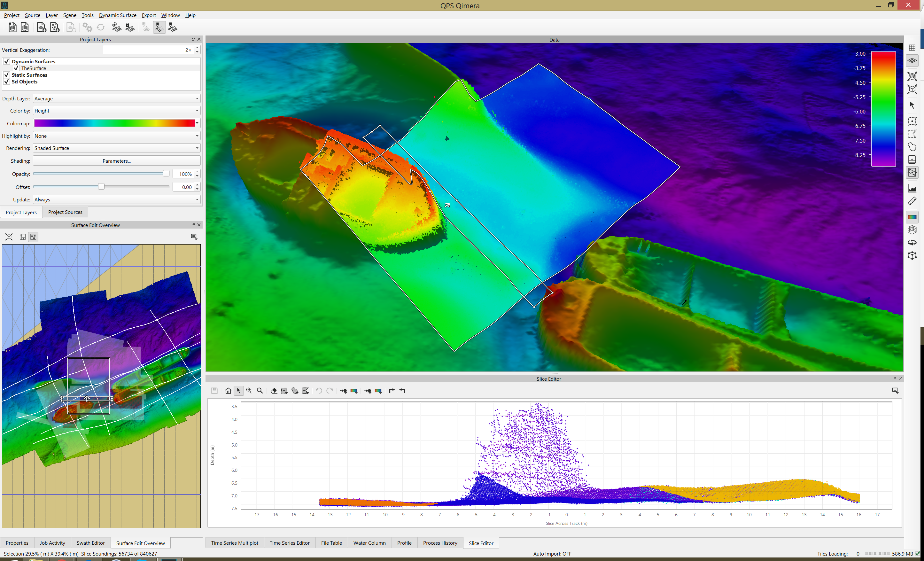924x561 pixels.
Task: Toggle the color legend bar icon
Action: point(912,217)
